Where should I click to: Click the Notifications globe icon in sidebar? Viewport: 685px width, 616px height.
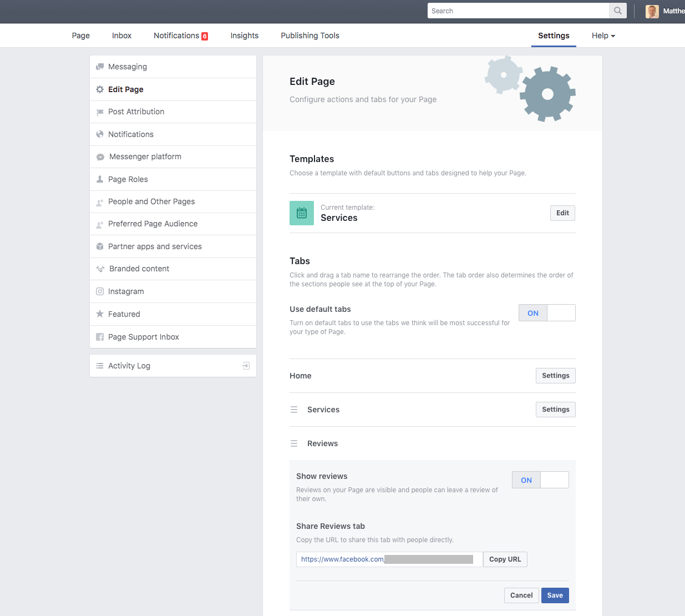coord(100,134)
